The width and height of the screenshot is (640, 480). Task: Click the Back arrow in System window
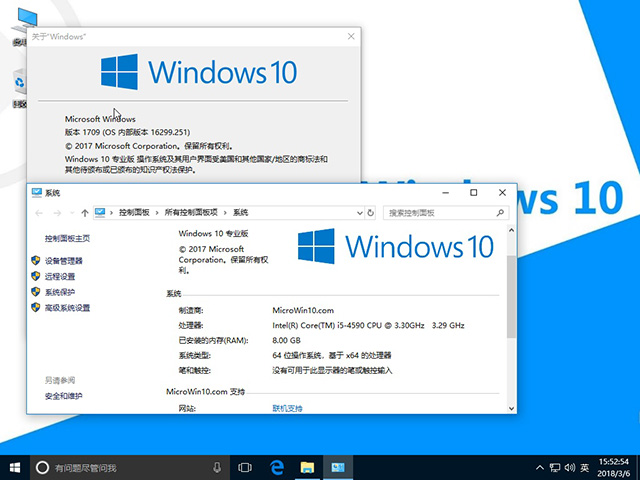(x=39, y=213)
